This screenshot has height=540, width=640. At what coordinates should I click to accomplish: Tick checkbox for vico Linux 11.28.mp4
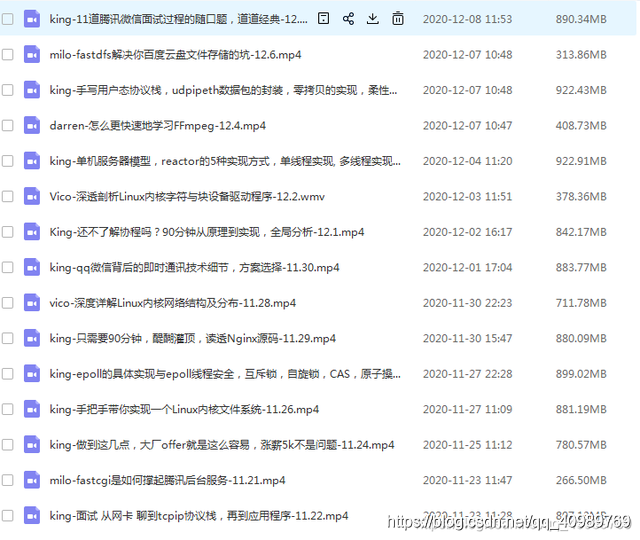7,303
